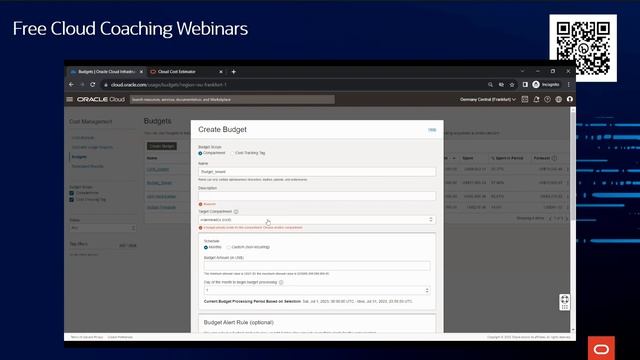Click the Help link in Create Budget dialog
Screen dimensions: 640x360
432,130
